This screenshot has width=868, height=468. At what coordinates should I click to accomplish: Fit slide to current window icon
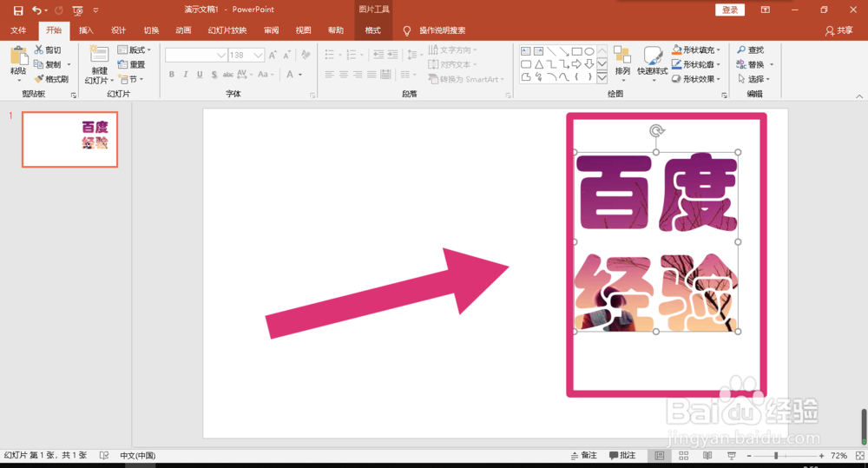click(x=859, y=455)
